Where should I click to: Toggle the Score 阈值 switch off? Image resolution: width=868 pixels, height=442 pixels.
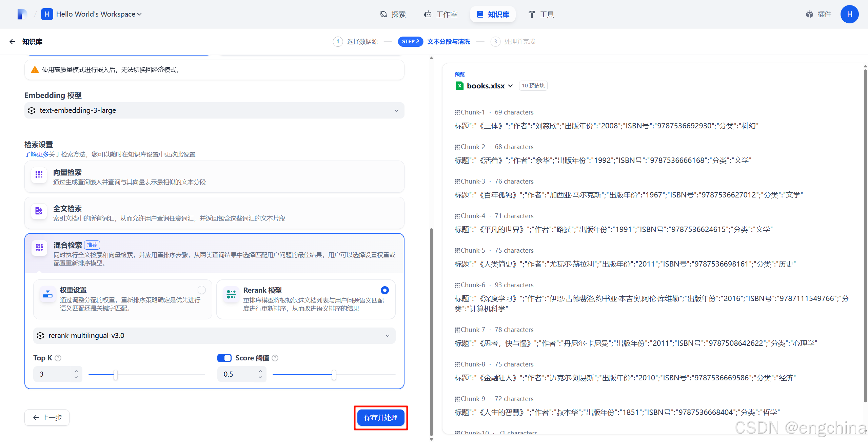coord(224,358)
